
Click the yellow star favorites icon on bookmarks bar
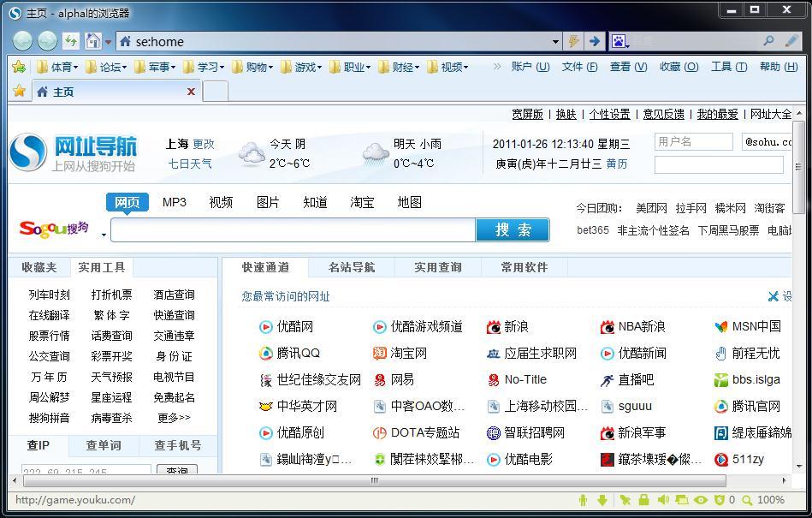click(18, 66)
